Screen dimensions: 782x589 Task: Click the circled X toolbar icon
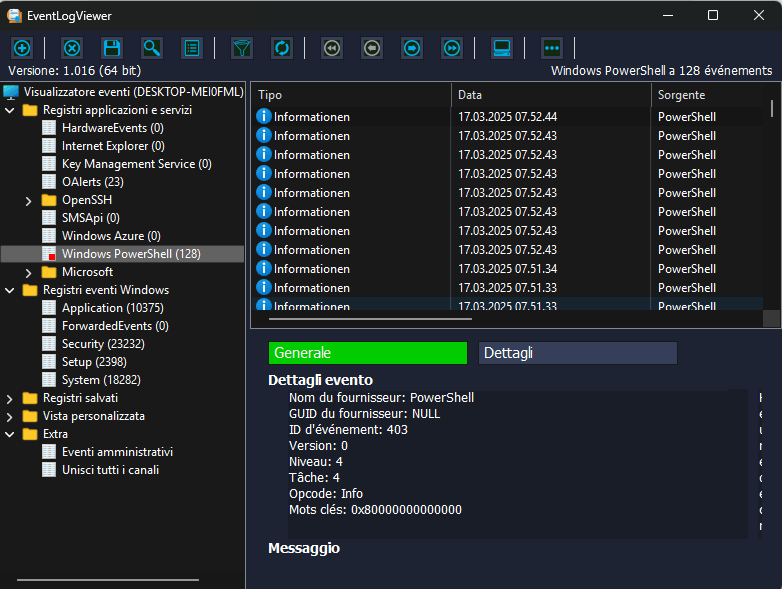pos(72,48)
